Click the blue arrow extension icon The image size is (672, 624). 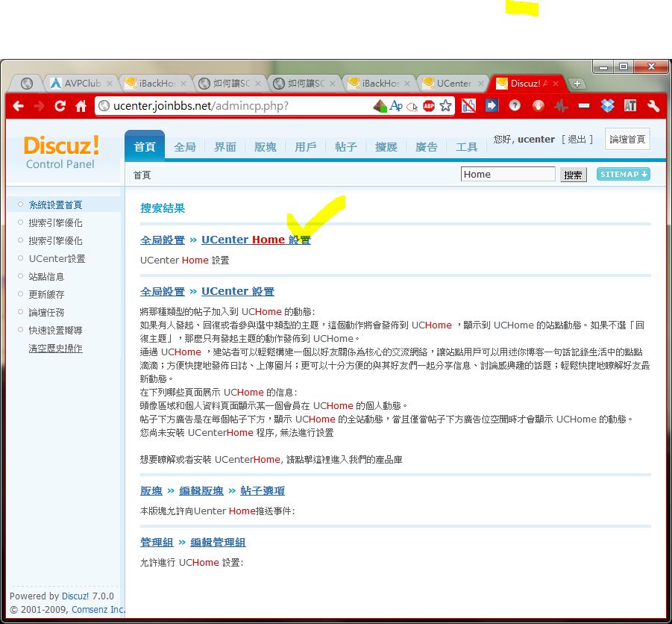pos(492,106)
